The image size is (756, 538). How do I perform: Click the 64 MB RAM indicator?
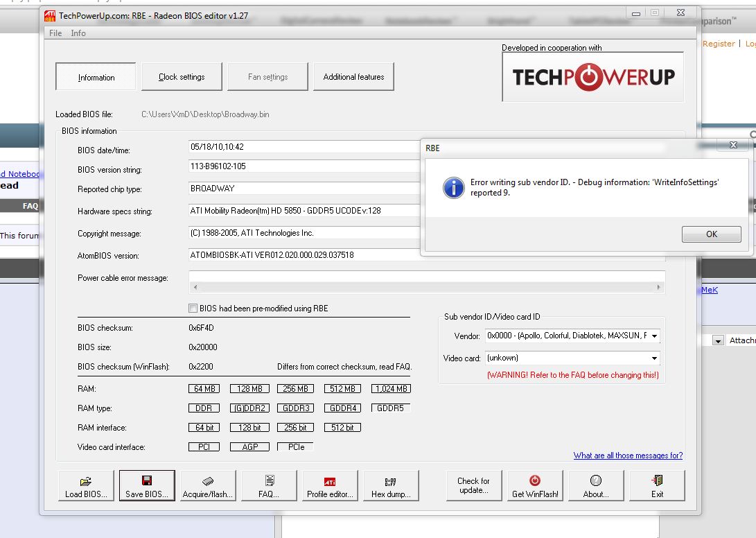pos(204,388)
